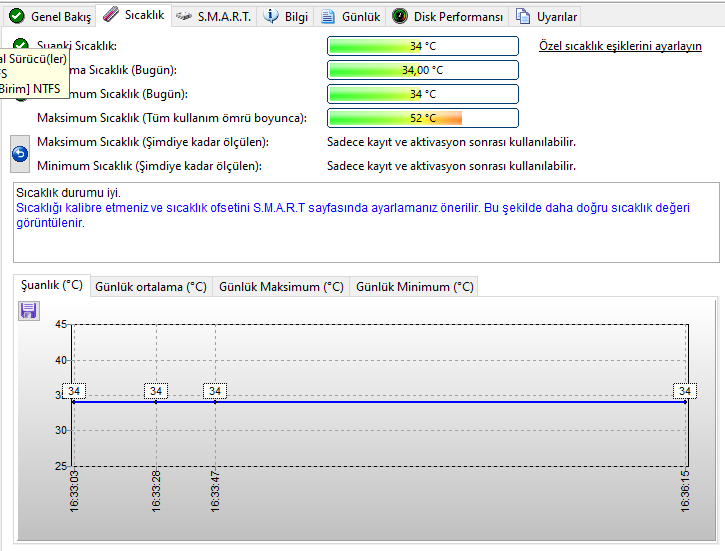725x551 pixels.
Task: Click the blue reset arrow button
Action: pyautogui.click(x=20, y=154)
